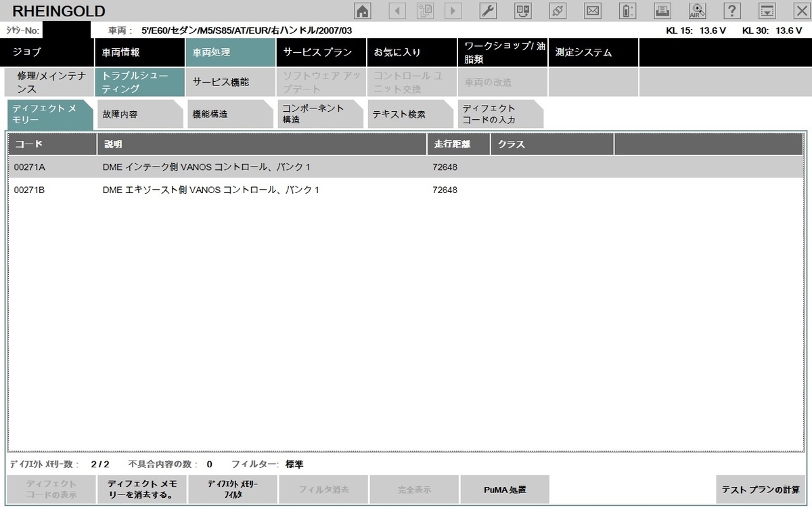812x508 pixels.
Task: Click the battery status icon
Action: click(628, 10)
